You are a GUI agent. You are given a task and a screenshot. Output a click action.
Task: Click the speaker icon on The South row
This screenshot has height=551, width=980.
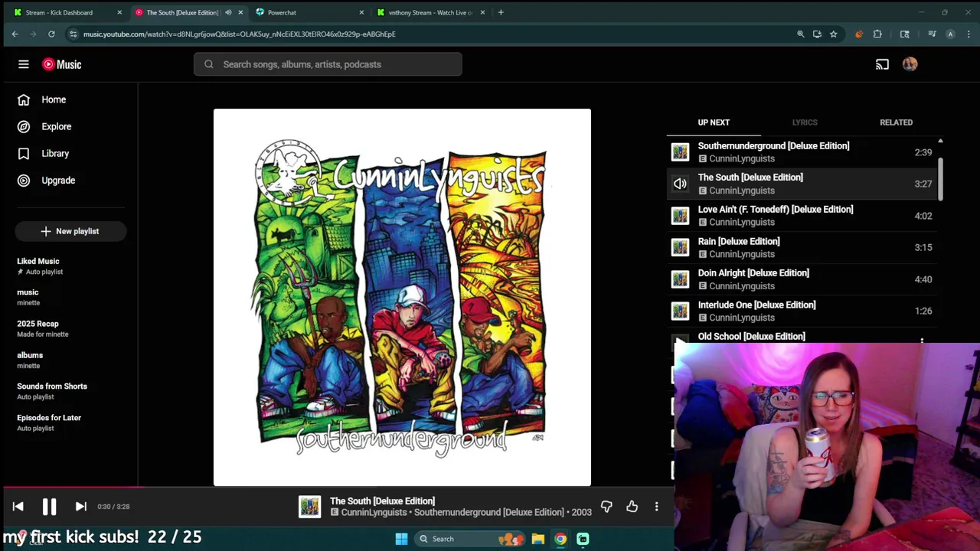coord(680,184)
